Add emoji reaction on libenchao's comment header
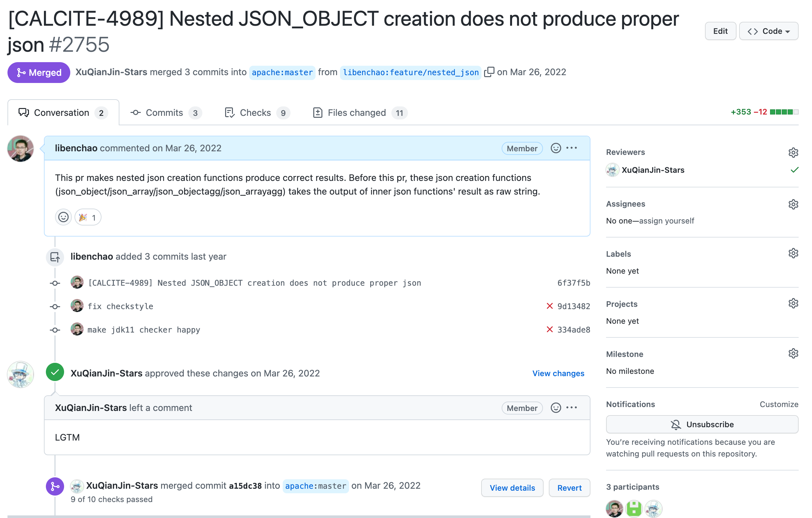The height and width of the screenshot is (518, 812). tap(555, 148)
